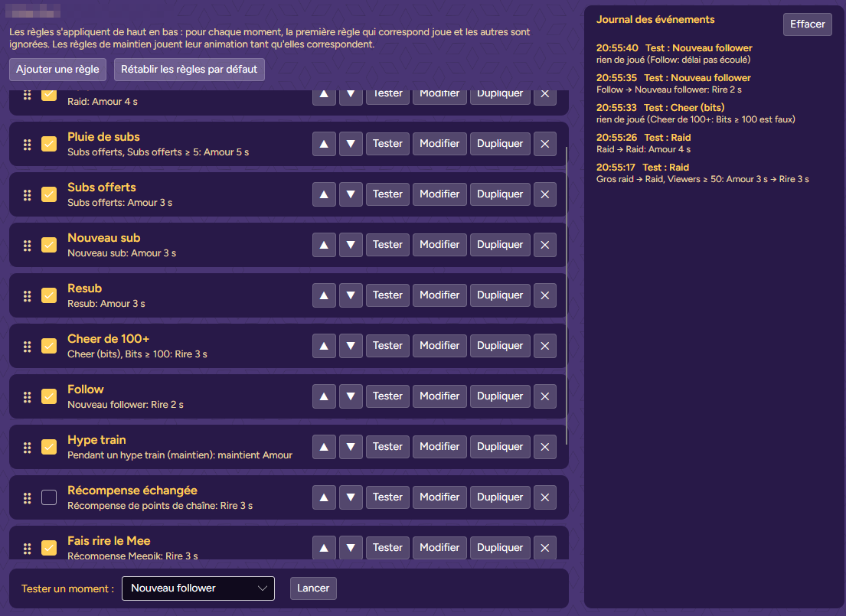Move the Subs offerts rule up

[324, 194]
